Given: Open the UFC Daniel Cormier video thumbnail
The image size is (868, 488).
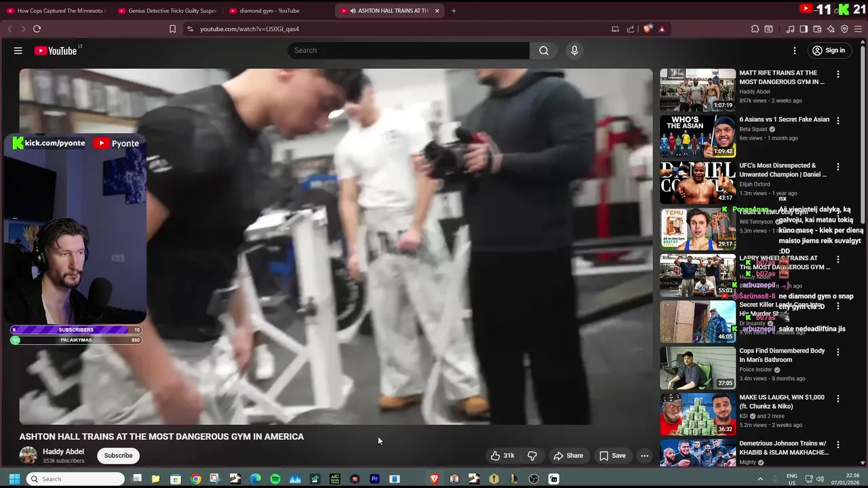Looking at the screenshot, I should pyautogui.click(x=698, y=182).
